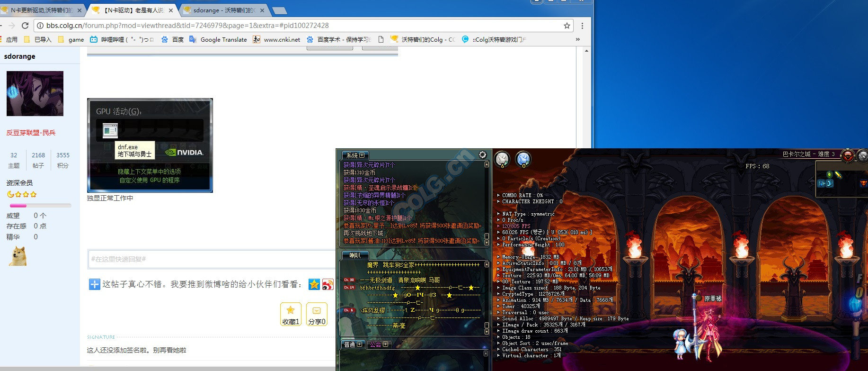
Task: Open the 3555 积分 points link
Action: tap(63, 160)
